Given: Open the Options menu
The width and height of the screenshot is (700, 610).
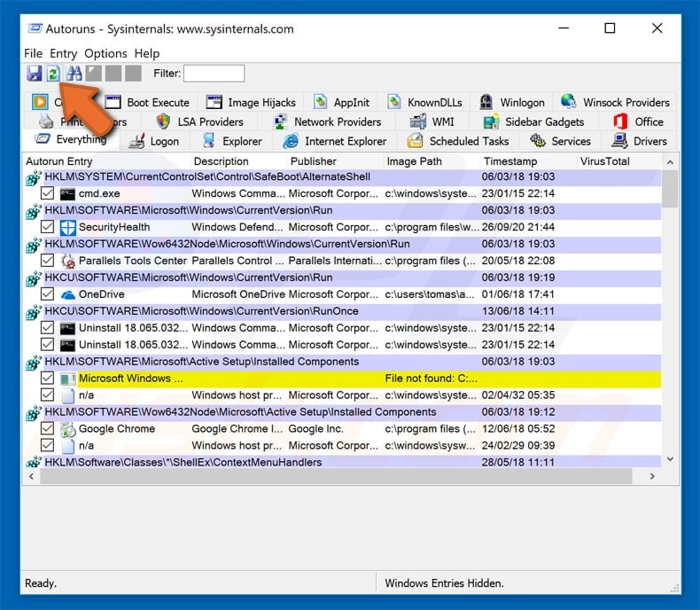Looking at the screenshot, I should coord(105,53).
